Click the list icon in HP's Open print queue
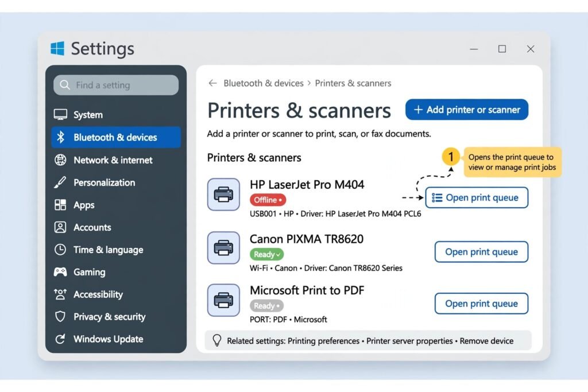Screen dimensions: 588x392 coord(437,197)
